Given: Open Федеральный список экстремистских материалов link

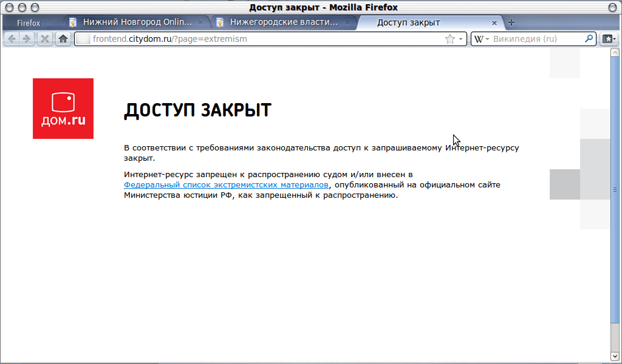Looking at the screenshot, I should [x=226, y=185].
